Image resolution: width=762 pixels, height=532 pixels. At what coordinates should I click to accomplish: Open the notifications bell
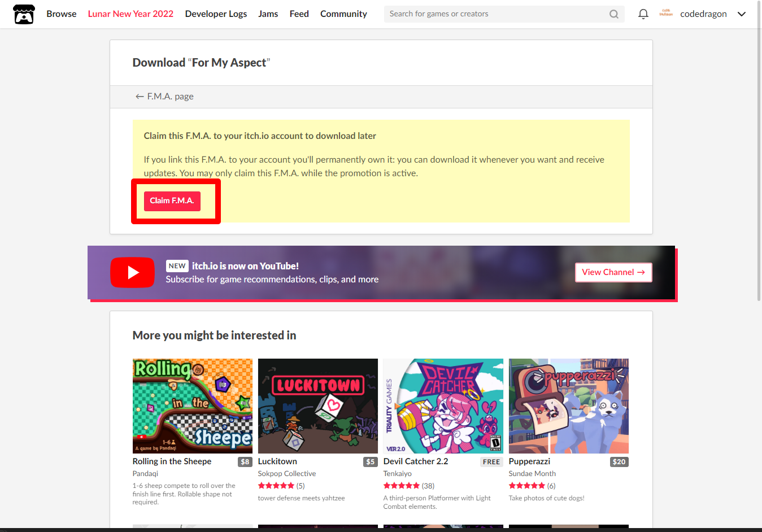pos(643,14)
